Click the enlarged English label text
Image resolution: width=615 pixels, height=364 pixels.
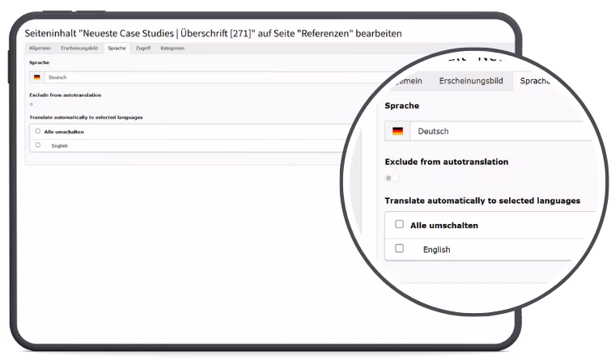click(436, 249)
